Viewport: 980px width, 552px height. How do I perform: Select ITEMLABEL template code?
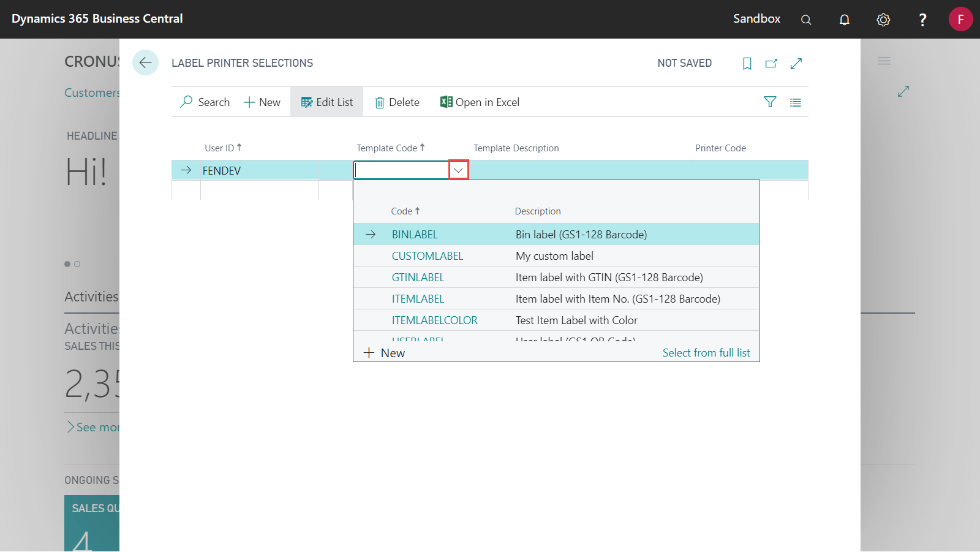tap(418, 299)
